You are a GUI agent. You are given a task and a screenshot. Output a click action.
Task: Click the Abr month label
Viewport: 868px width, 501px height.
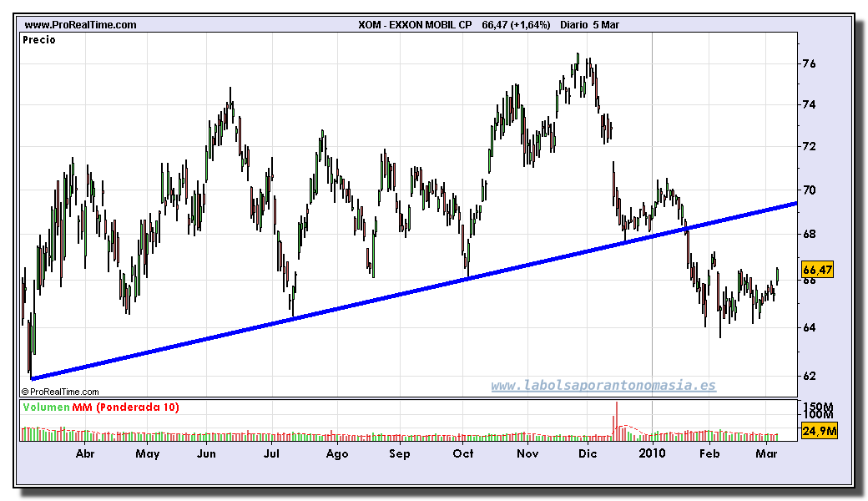84,454
